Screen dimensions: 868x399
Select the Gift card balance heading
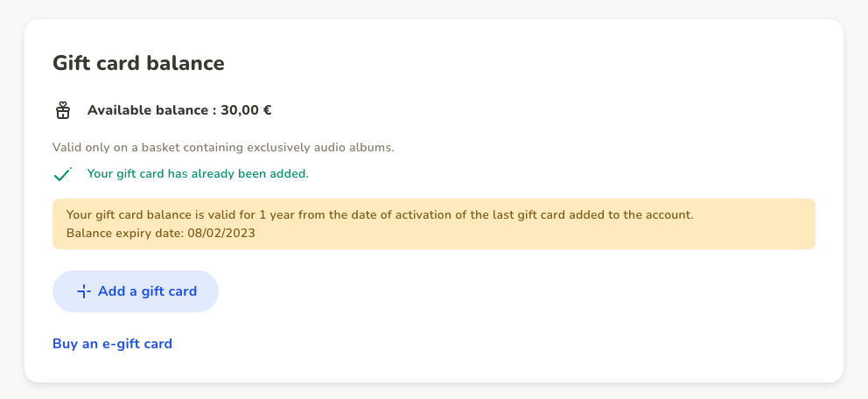click(138, 63)
